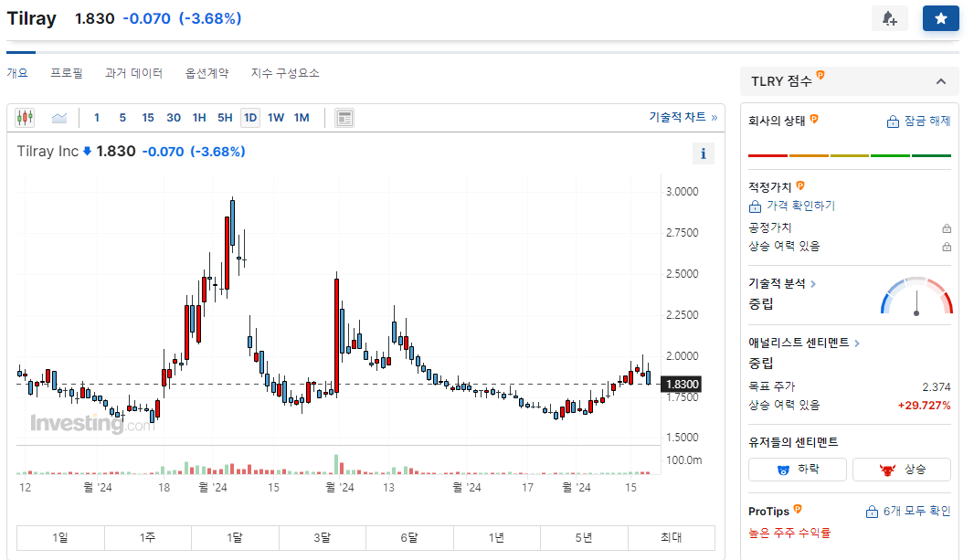Click 6개 모두 확인 link

coord(908,511)
